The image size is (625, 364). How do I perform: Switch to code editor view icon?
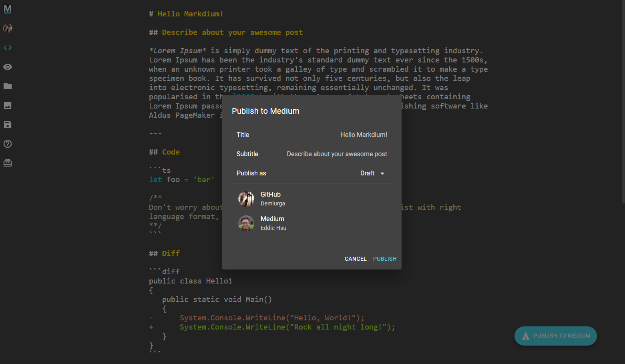pyautogui.click(x=8, y=48)
